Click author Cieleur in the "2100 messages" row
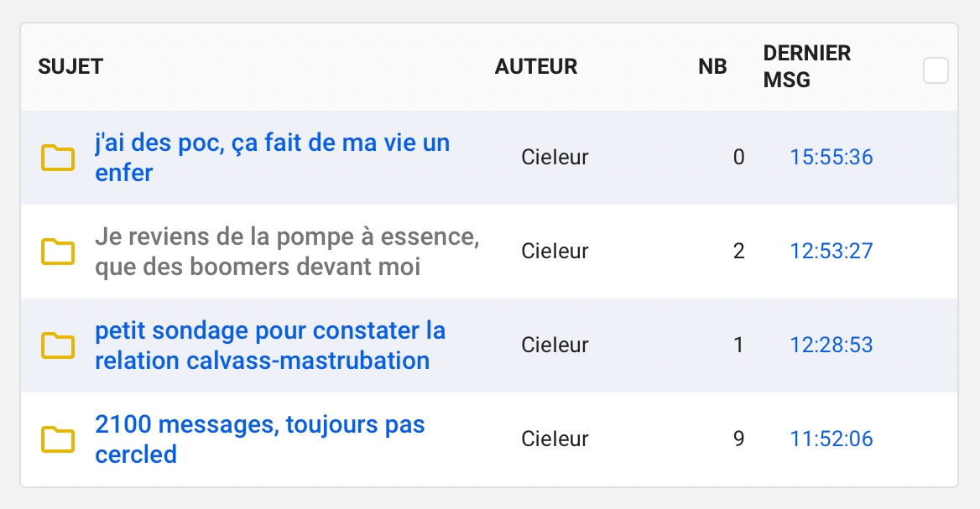 click(555, 439)
